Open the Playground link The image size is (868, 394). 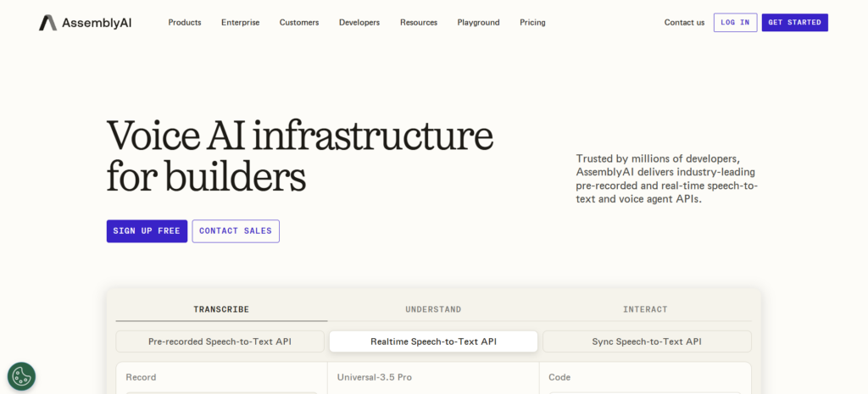click(478, 23)
